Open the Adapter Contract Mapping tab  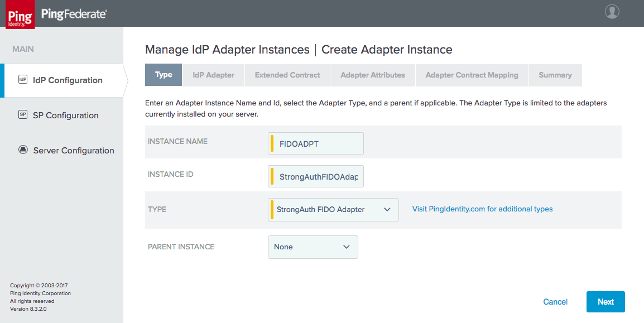[x=472, y=75]
